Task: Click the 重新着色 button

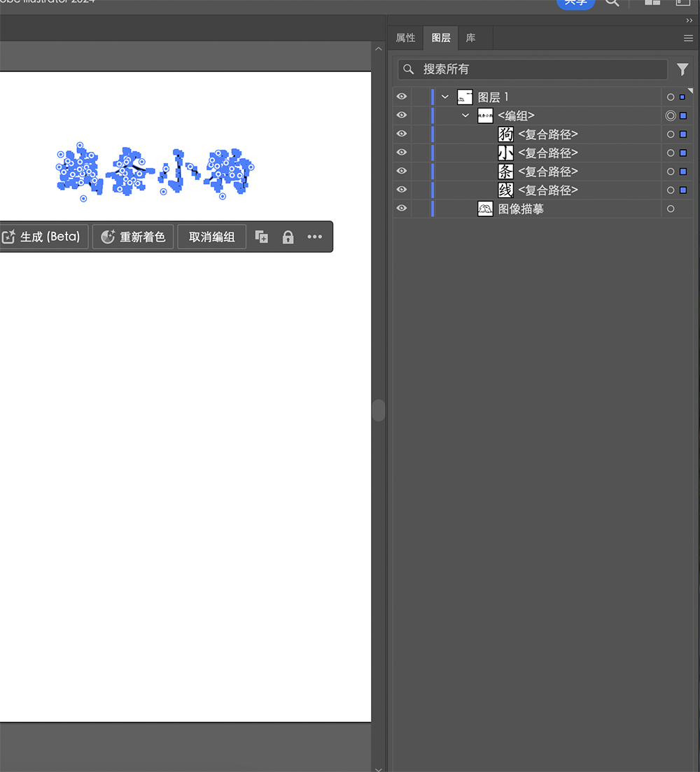Action: click(x=133, y=237)
